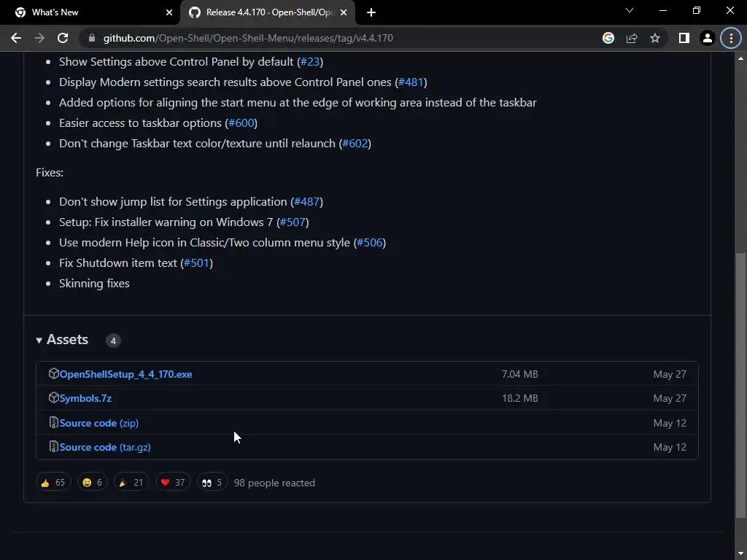Image resolution: width=747 pixels, height=560 pixels.
Task: Click the page scrollbar thumb
Action: (741, 385)
